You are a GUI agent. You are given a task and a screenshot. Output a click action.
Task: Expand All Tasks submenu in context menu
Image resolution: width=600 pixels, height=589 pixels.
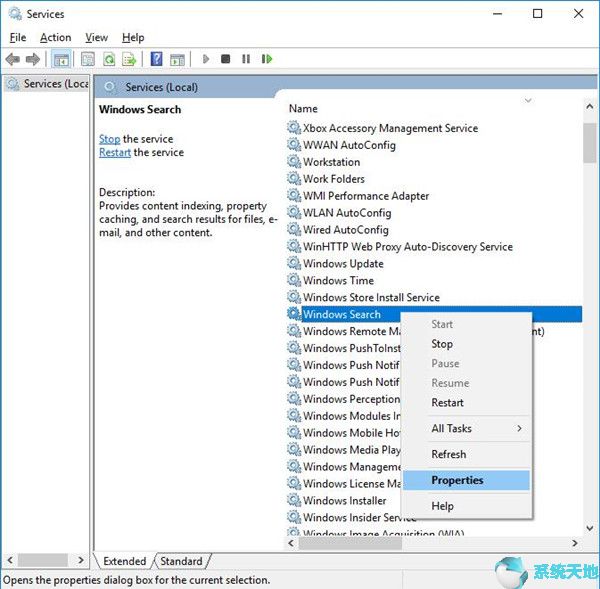pos(476,428)
